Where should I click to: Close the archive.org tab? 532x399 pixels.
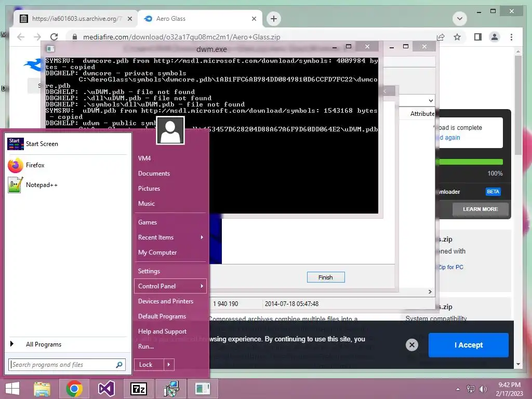pyautogui.click(x=129, y=19)
